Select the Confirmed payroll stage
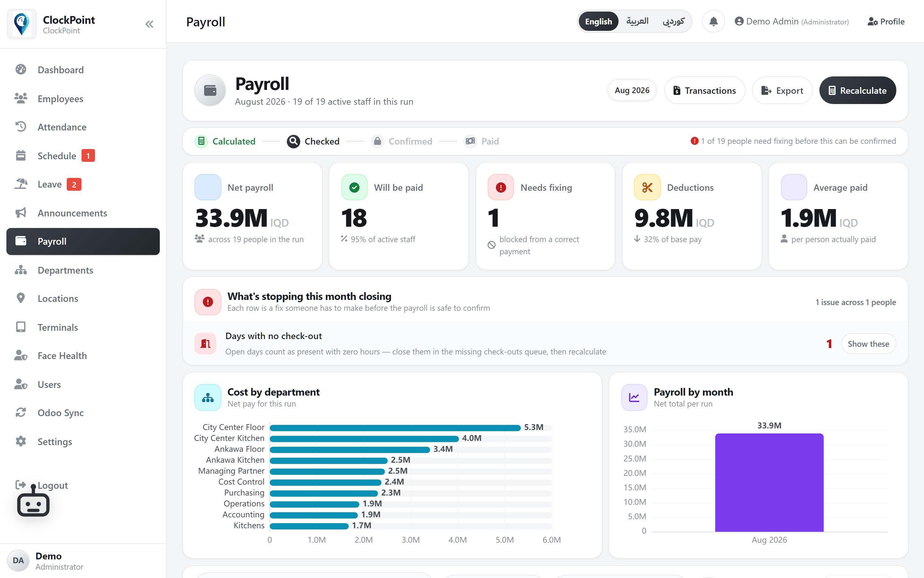 click(x=402, y=141)
